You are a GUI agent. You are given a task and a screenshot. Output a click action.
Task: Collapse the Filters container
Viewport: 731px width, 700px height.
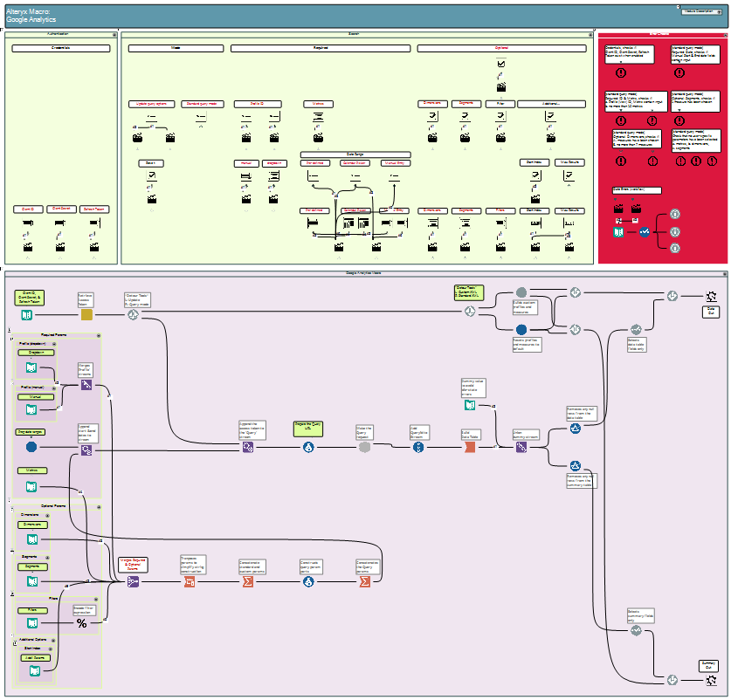(x=96, y=600)
